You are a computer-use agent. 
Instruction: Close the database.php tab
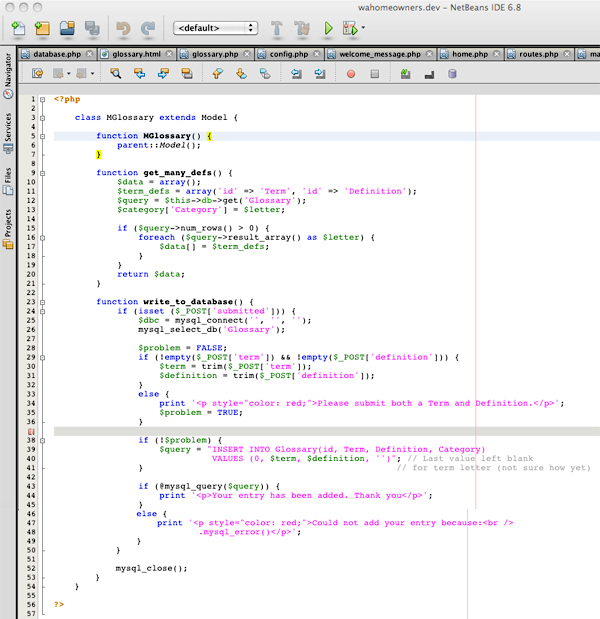(x=90, y=54)
